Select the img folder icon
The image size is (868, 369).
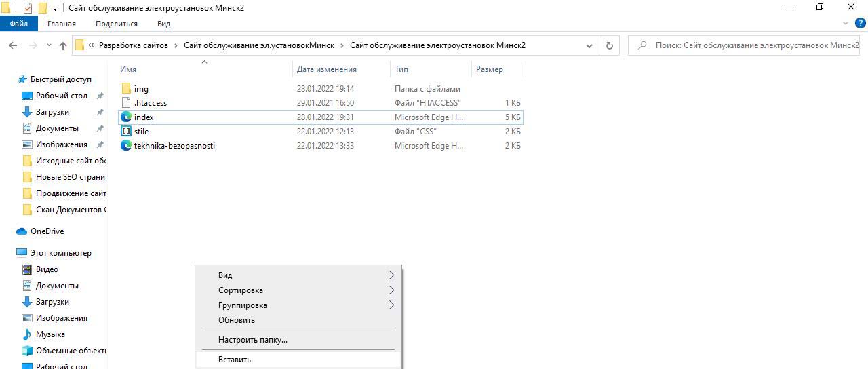[x=125, y=89]
